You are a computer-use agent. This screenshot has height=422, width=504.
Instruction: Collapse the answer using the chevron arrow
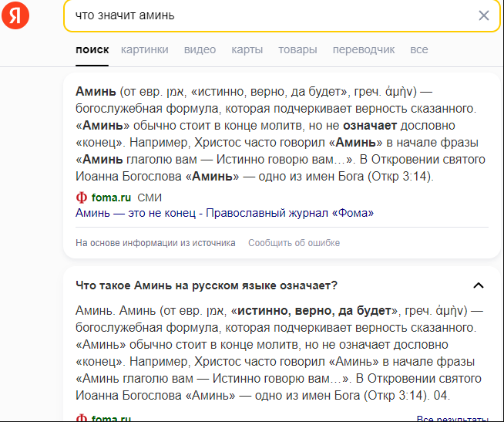tap(478, 285)
